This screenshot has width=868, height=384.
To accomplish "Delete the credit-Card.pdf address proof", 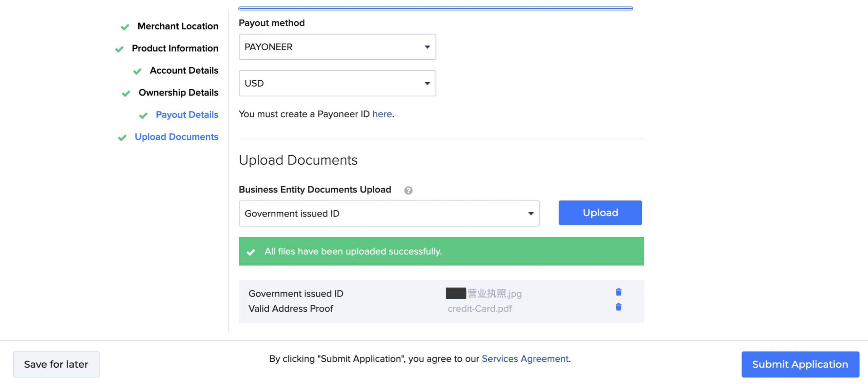I will point(618,308).
